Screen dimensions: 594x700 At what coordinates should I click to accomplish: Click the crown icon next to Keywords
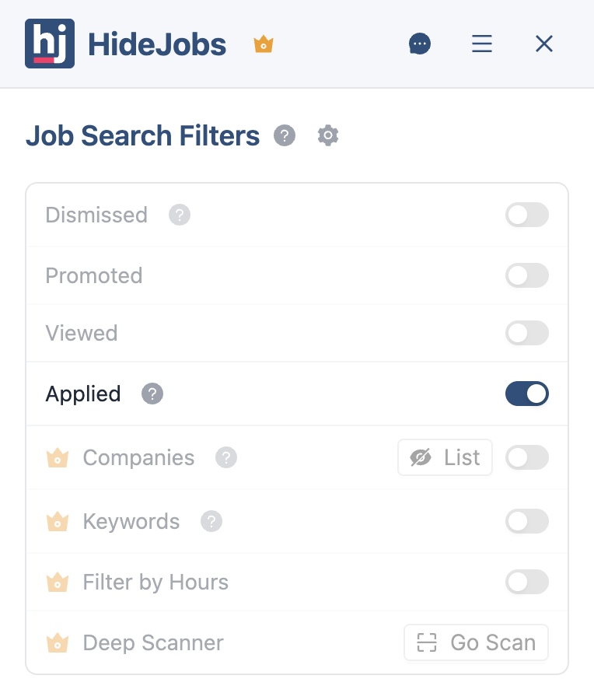pos(58,521)
